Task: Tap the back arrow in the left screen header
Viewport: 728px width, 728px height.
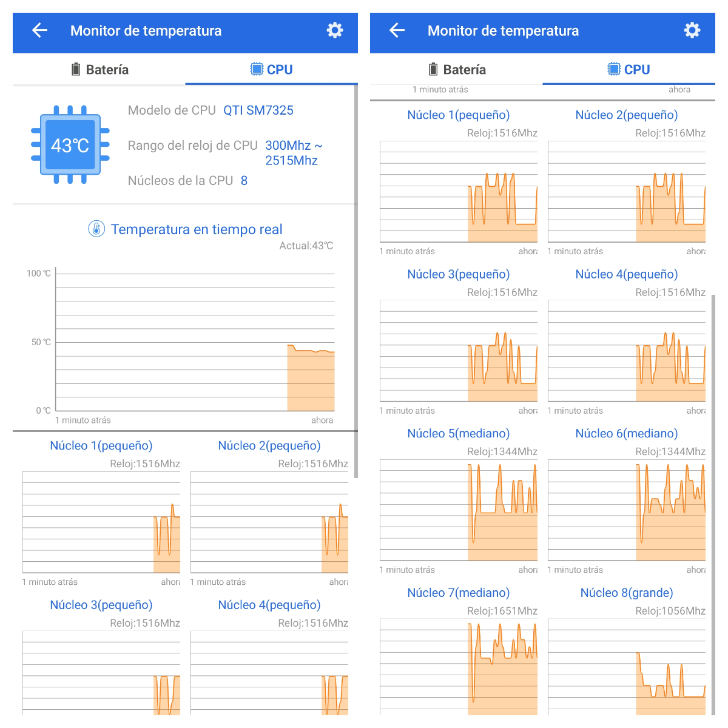Action: (x=39, y=30)
